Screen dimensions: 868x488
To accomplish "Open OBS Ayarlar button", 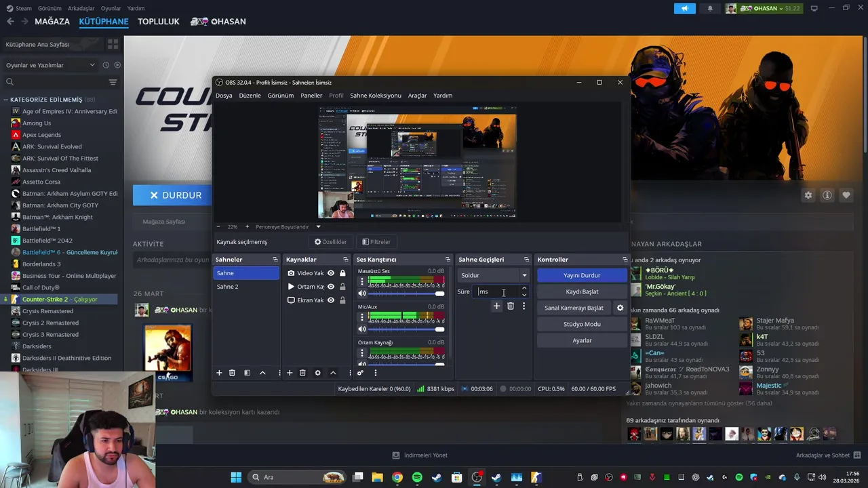I will tap(582, 340).
